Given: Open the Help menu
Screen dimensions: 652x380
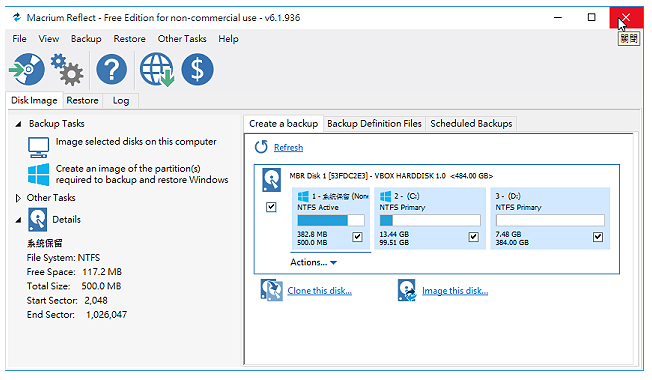Looking at the screenshot, I should [x=228, y=39].
